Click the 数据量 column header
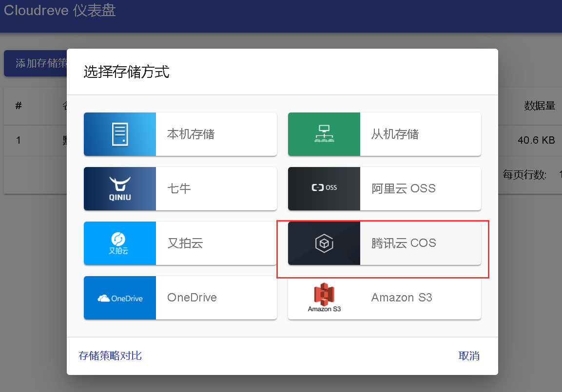 pyautogui.click(x=540, y=106)
